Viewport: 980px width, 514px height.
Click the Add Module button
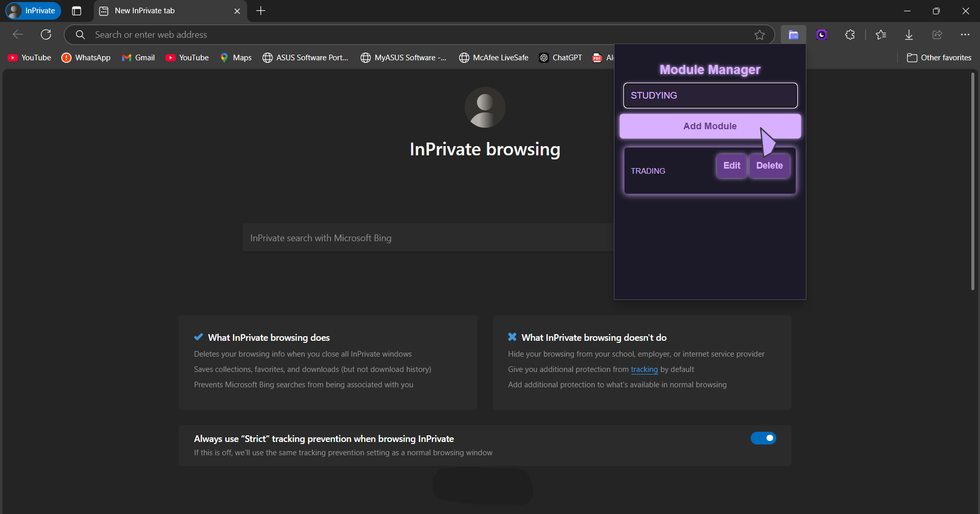(710, 126)
